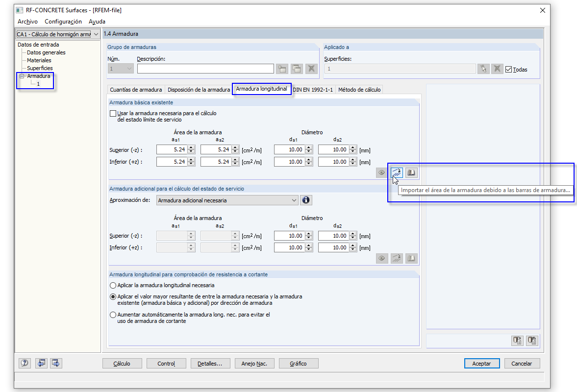Open Aproximación de dropdown
Screen dimensions: 577x392
coord(294,200)
